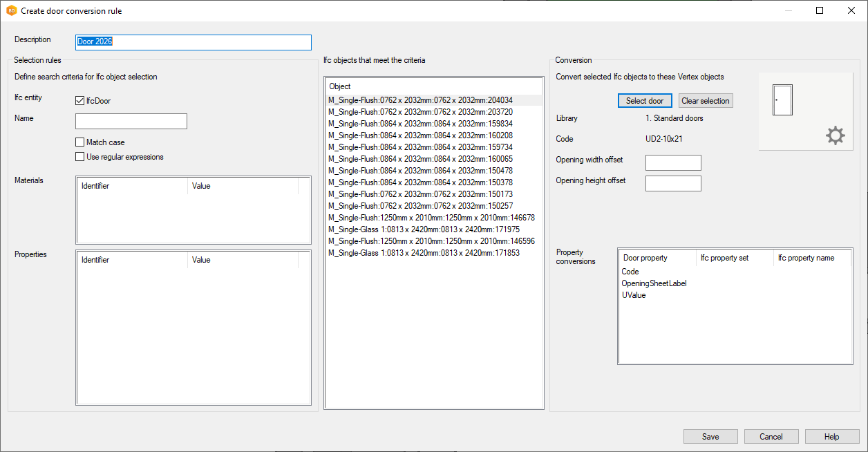
Task: Uncheck the IfcDoor entity checkbox
Action: pyautogui.click(x=79, y=100)
